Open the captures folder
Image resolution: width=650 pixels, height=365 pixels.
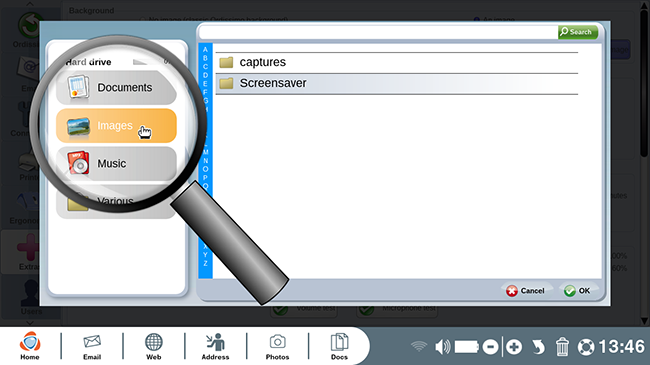point(397,63)
